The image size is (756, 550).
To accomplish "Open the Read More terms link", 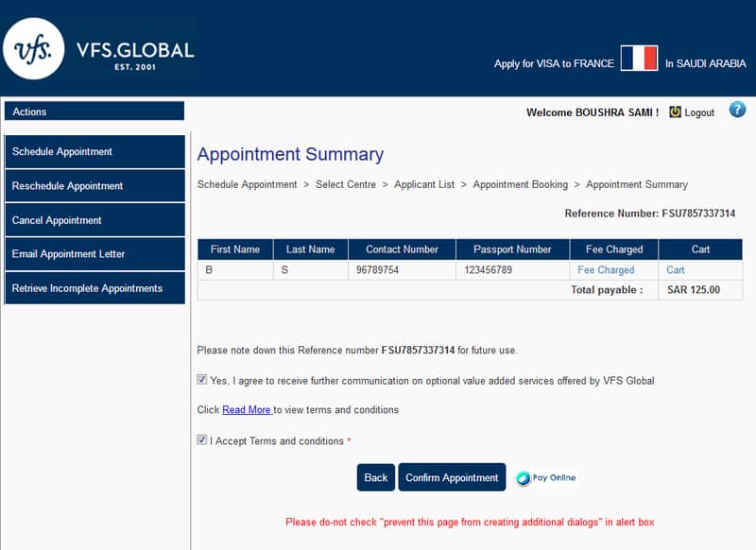I will 247,410.
